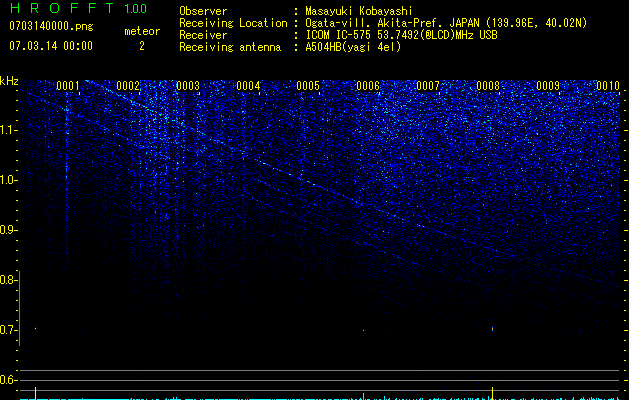Select the file name 0703140000.png
Image resolution: width=629 pixels, height=400 pixels.
pyautogui.click(x=51, y=27)
